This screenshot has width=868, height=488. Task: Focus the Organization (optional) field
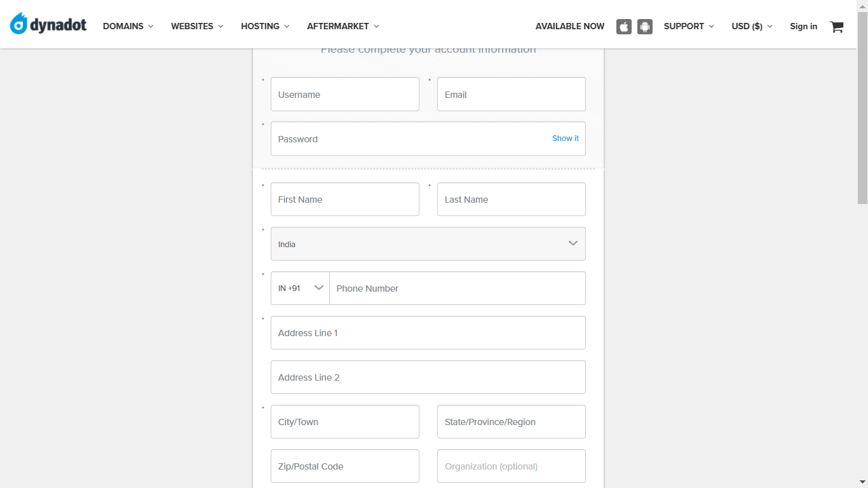[512, 466]
